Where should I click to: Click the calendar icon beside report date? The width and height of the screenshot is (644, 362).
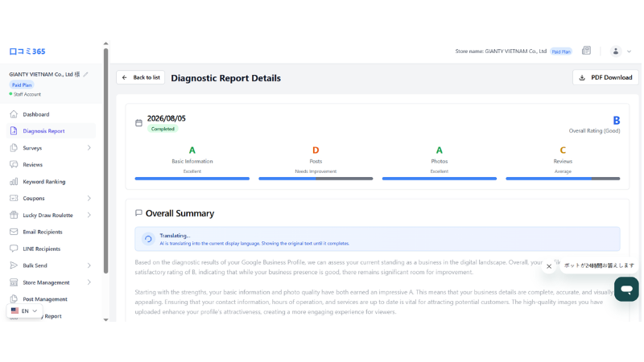pos(138,123)
